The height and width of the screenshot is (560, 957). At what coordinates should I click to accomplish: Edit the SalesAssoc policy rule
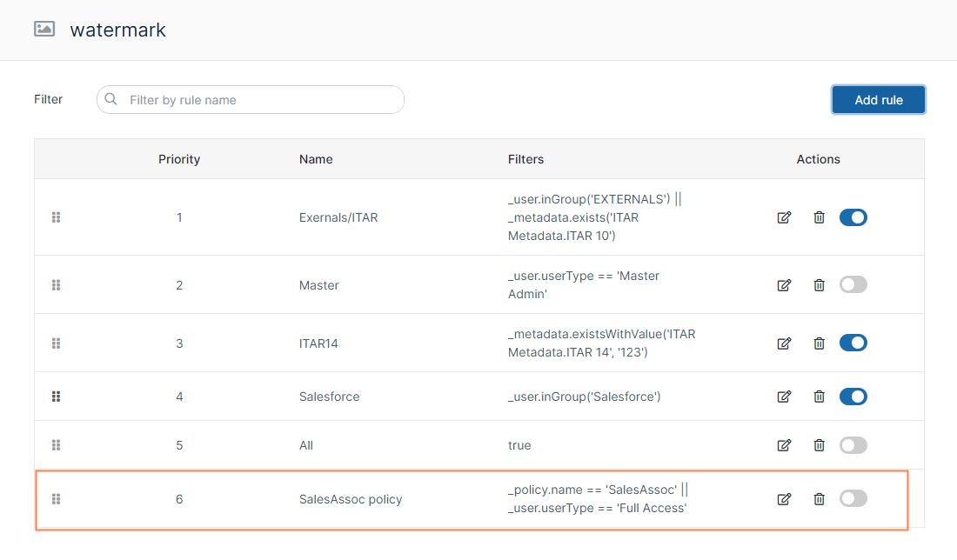pos(784,499)
